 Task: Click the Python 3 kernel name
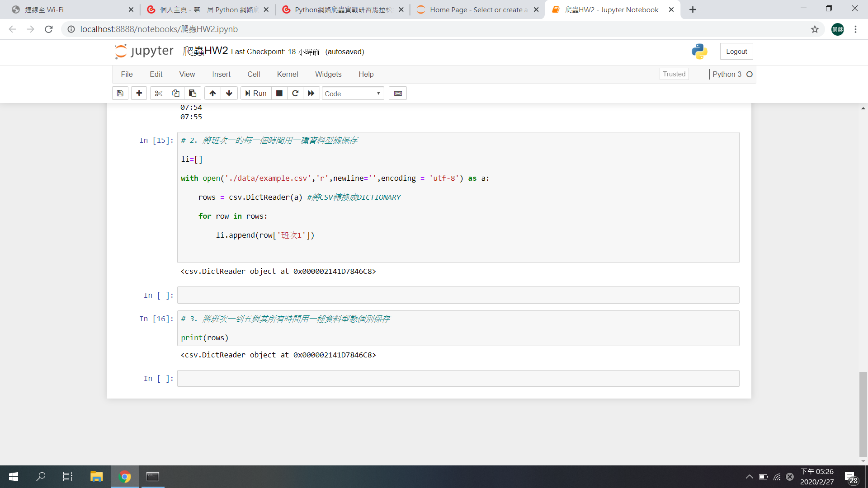[727, 74]
